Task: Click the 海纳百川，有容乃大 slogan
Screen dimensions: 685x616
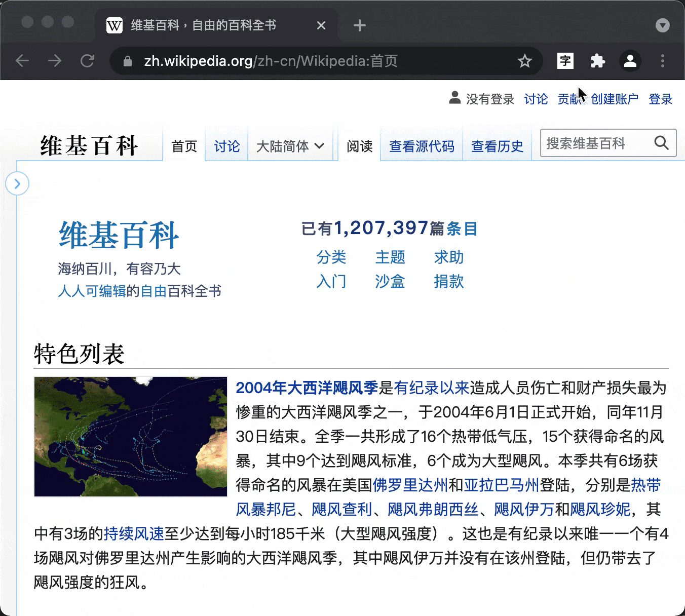Action: click(119, 268)
